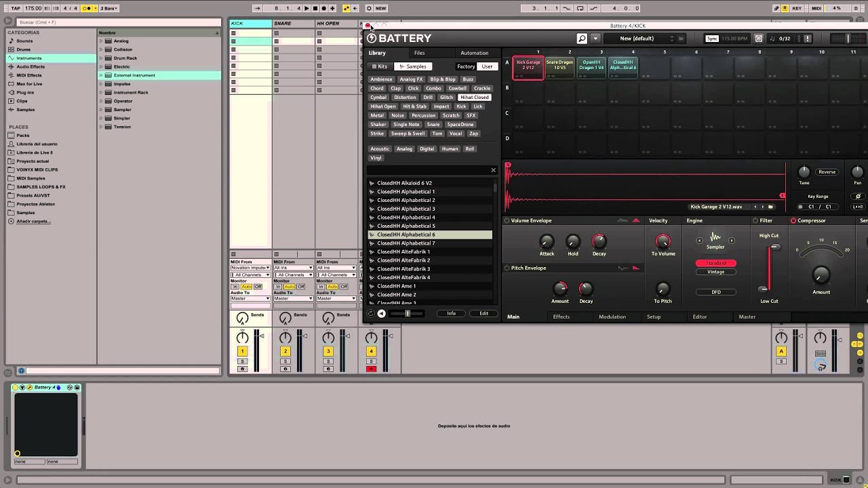Toggle Draw Mode pencil icon
Screen dimensions: 868x488
[776, 8]
